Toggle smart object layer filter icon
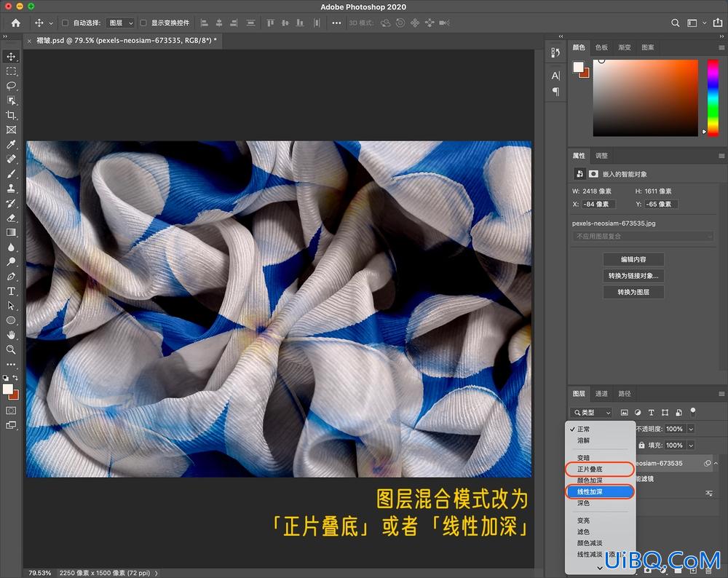 [678, 412]
